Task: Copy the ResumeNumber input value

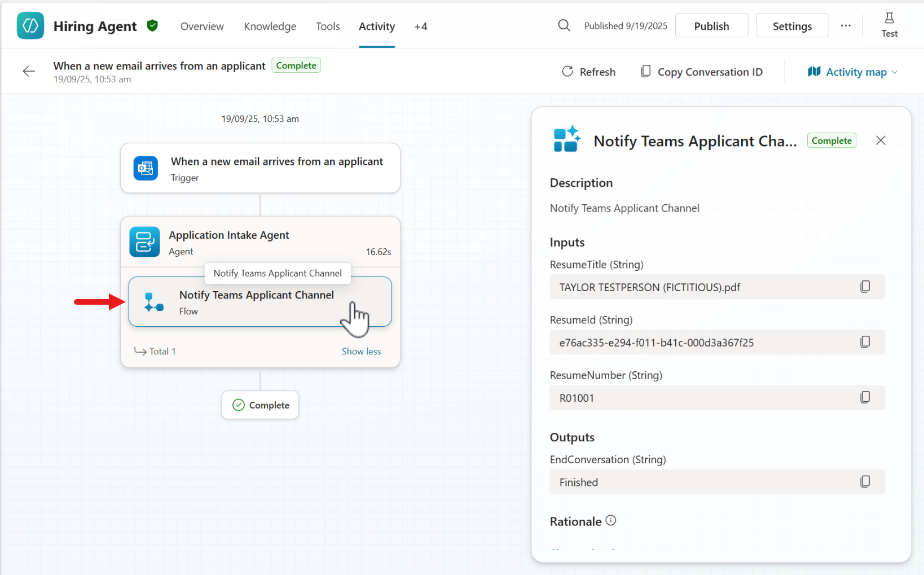Action: pyautogui.click(x=865, y=397)
